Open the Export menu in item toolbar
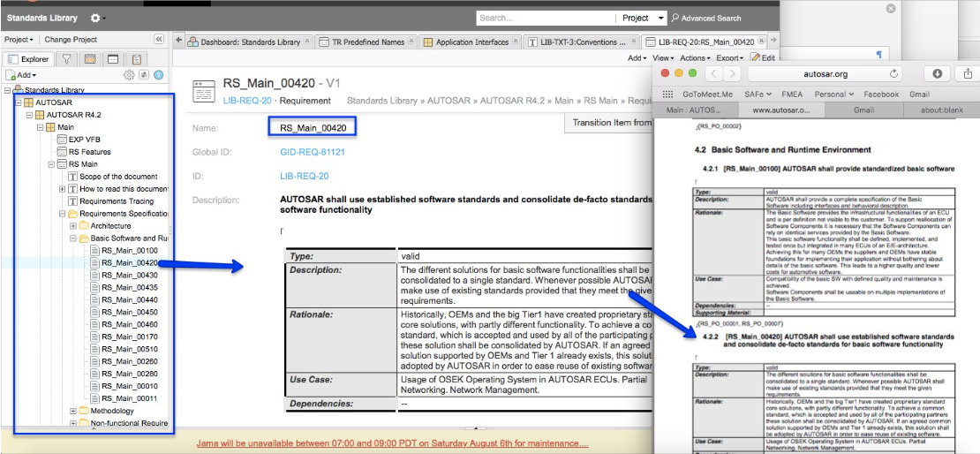The height and width of the screenshot is (454, 980). coord(729,57)
